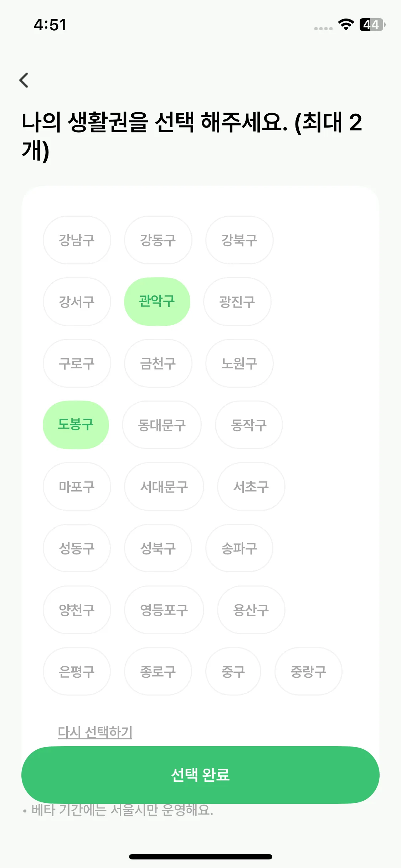Select the 강남구 district chip
Viewport: 401px width, 868px height.
77,240
